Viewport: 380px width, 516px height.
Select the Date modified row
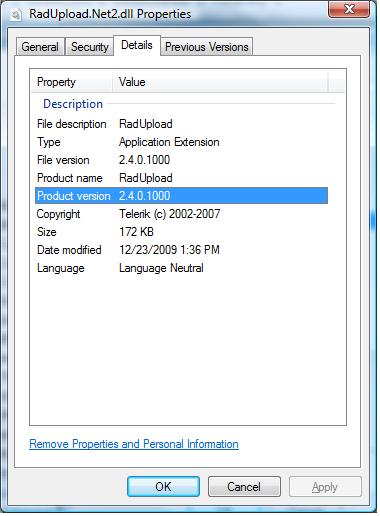181,250
